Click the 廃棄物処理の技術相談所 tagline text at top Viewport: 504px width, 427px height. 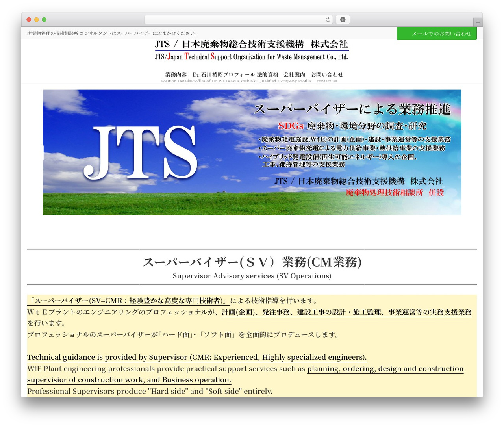pyautogui.click(x=112, y=33)
